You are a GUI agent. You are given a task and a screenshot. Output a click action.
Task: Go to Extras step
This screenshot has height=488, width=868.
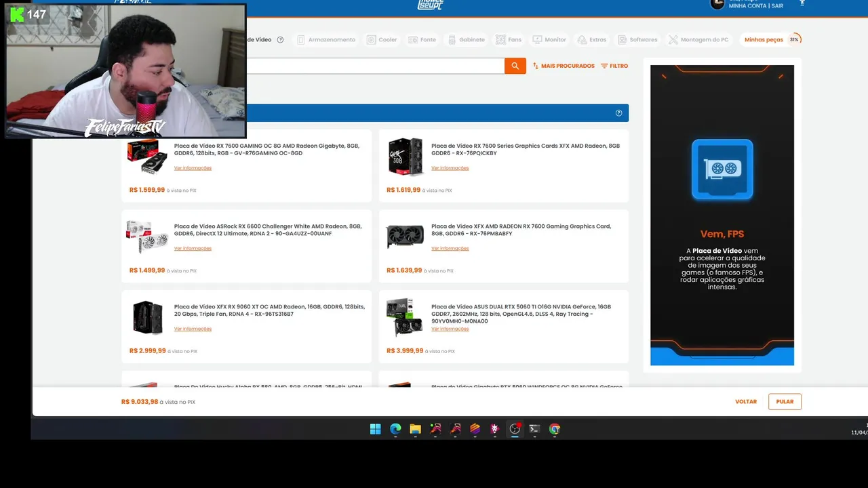591,40
